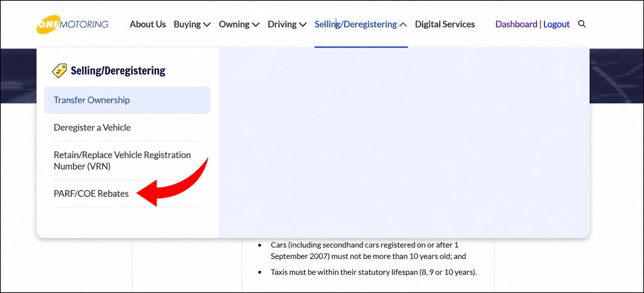Expand the Owning menu
This screenshot has width=644, height=293.
tap(239, 25)
